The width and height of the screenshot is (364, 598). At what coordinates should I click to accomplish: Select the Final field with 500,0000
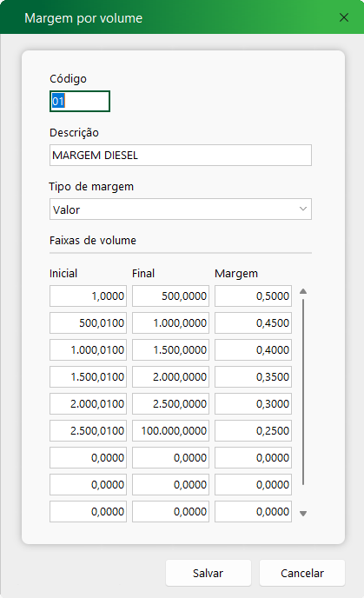[x=171, y=296]
